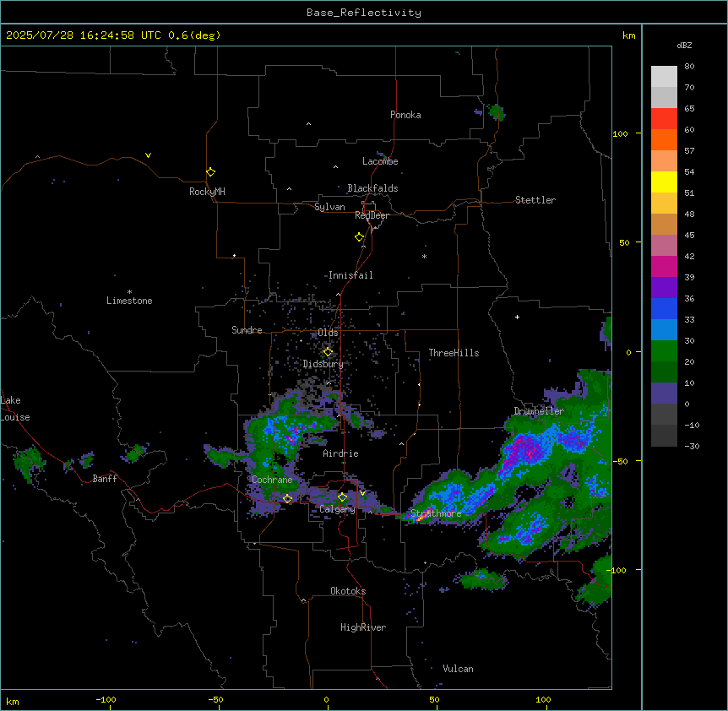The height and width of the screenshot is (711, 728).
Task: Click the Sundre city label
Action: [247, 330]
